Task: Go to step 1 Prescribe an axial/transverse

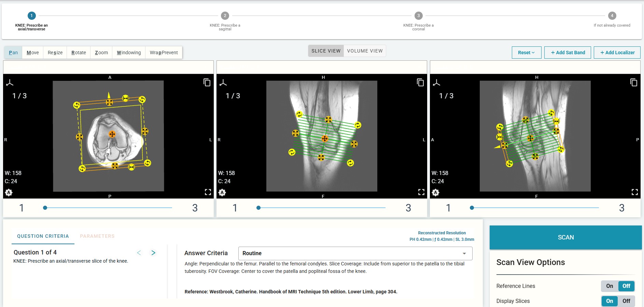Action: [31, 16]
